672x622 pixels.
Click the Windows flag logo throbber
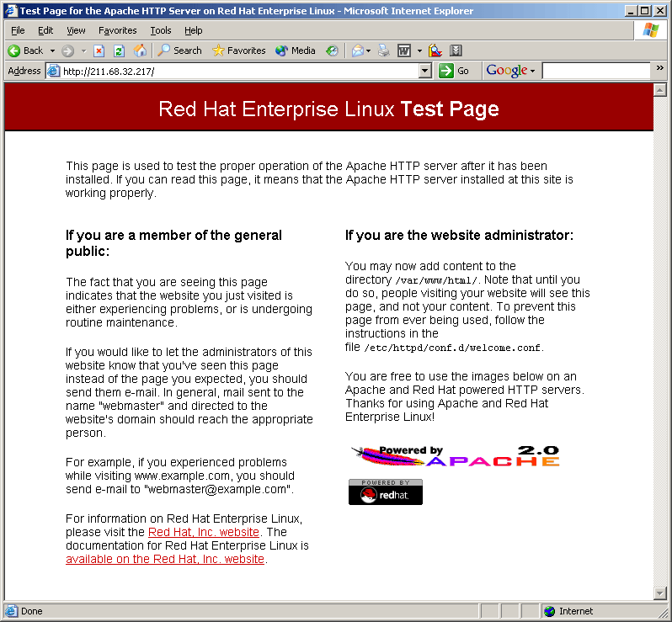[651, 30]
